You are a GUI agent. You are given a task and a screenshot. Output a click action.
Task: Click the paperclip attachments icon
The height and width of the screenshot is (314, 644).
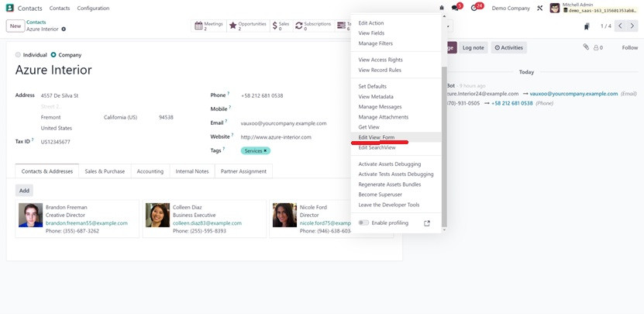point(586,47)
